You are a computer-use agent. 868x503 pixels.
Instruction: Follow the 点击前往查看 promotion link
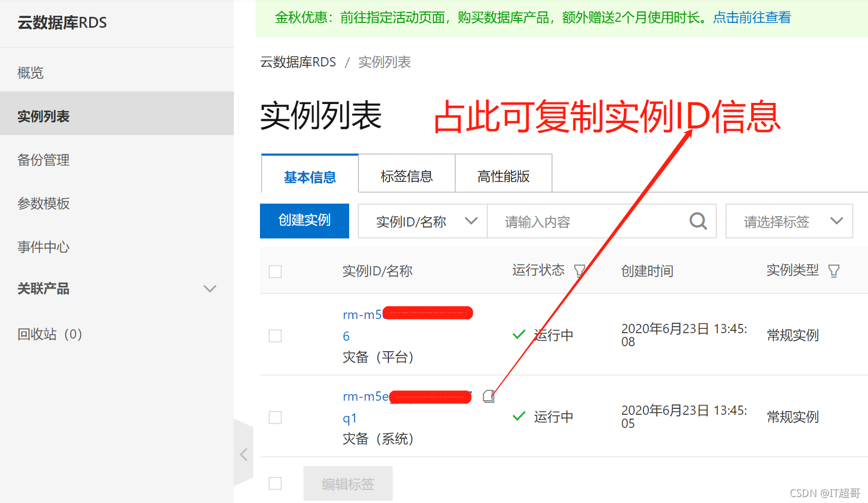click(x=752, y=17)
